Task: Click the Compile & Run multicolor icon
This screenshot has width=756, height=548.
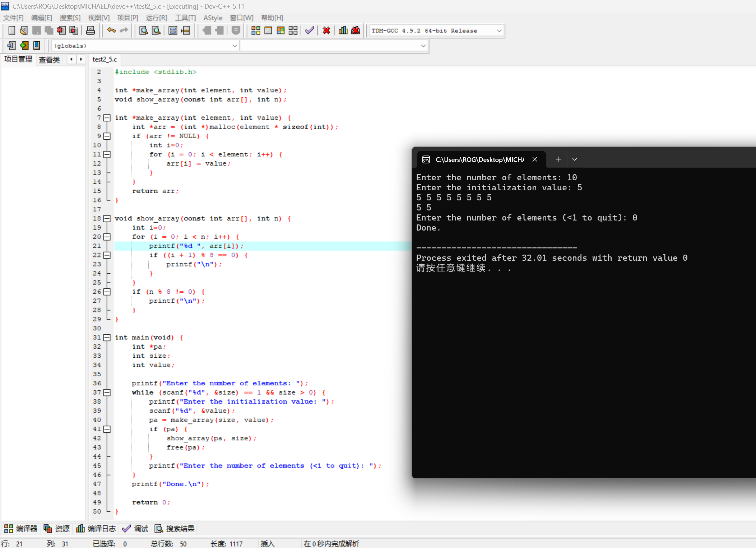Action: pyautogui.click(x=280, y=31)
